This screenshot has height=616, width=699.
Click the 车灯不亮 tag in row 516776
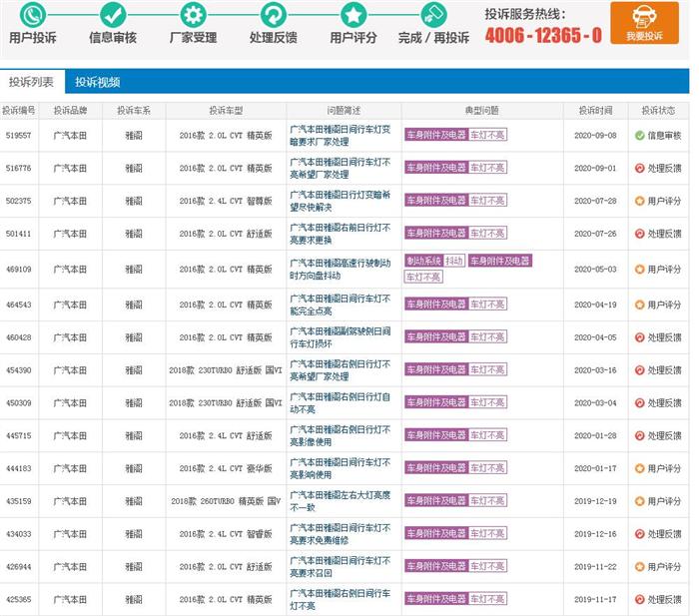pos(487,167)
